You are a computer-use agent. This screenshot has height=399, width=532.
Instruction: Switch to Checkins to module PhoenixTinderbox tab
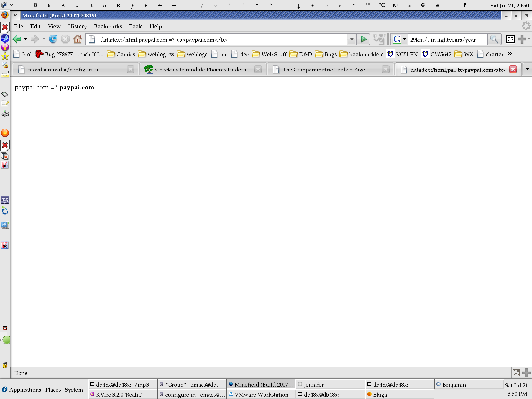pos(203,70)
